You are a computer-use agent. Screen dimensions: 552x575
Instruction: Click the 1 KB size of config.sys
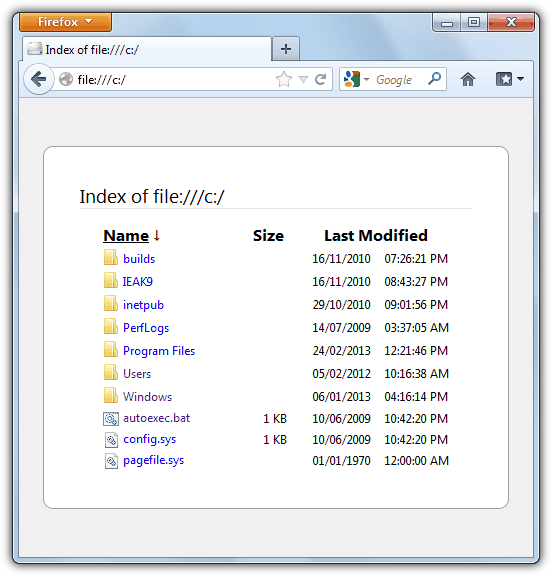click(x=275, y=440)
